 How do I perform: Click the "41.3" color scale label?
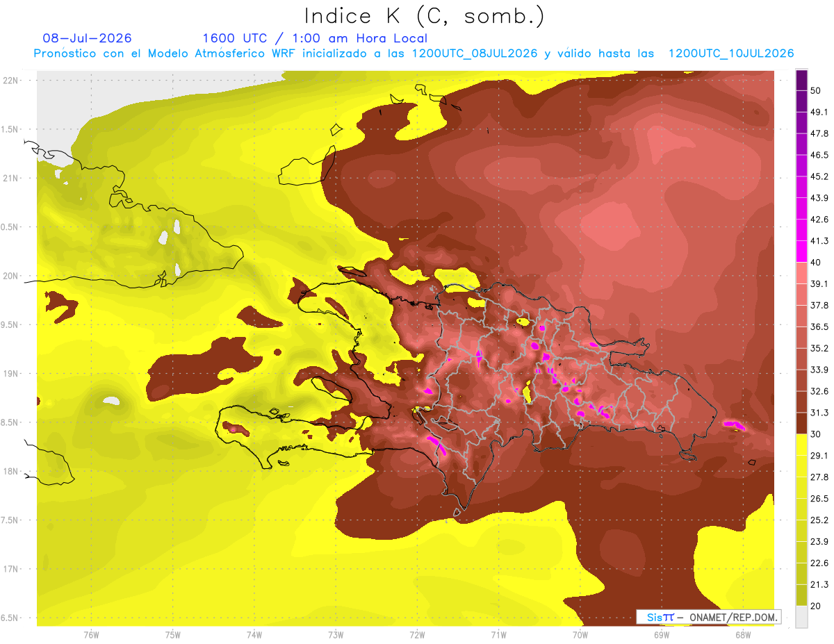(819, 241)
